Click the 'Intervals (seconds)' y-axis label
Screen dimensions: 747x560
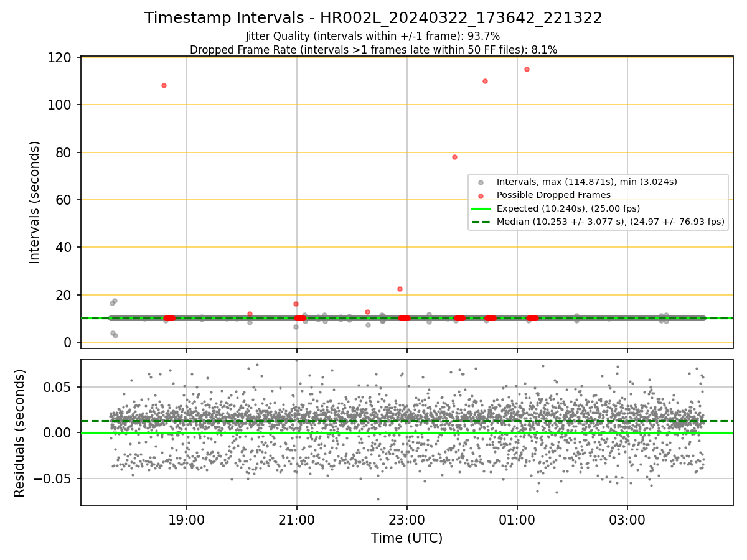[35, 202]
